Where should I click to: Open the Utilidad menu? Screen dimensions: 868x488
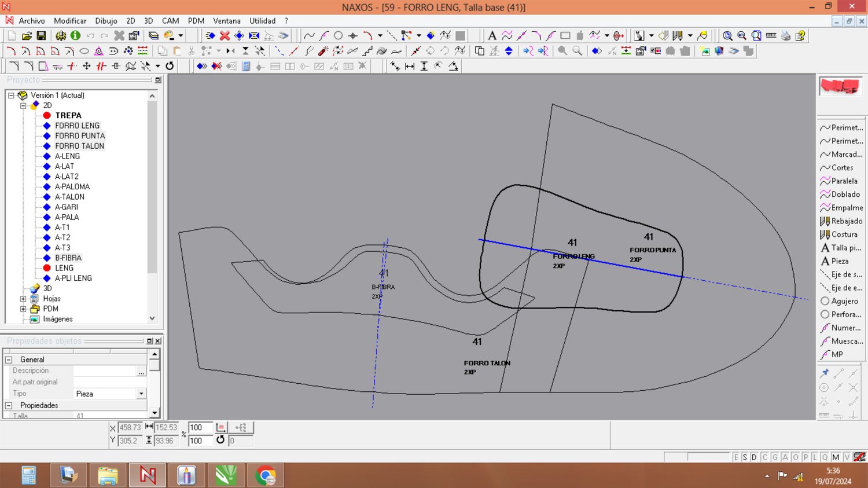(x=262, y=21)
